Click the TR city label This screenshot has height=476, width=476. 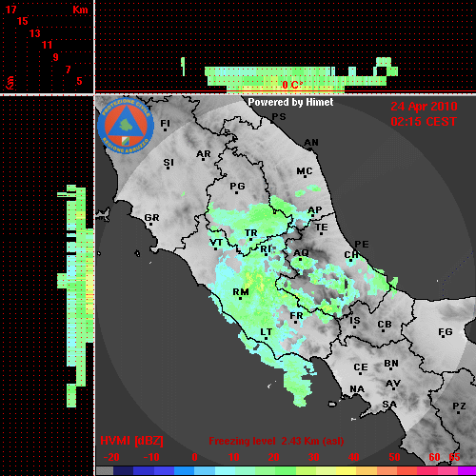(x=251, y=233)
